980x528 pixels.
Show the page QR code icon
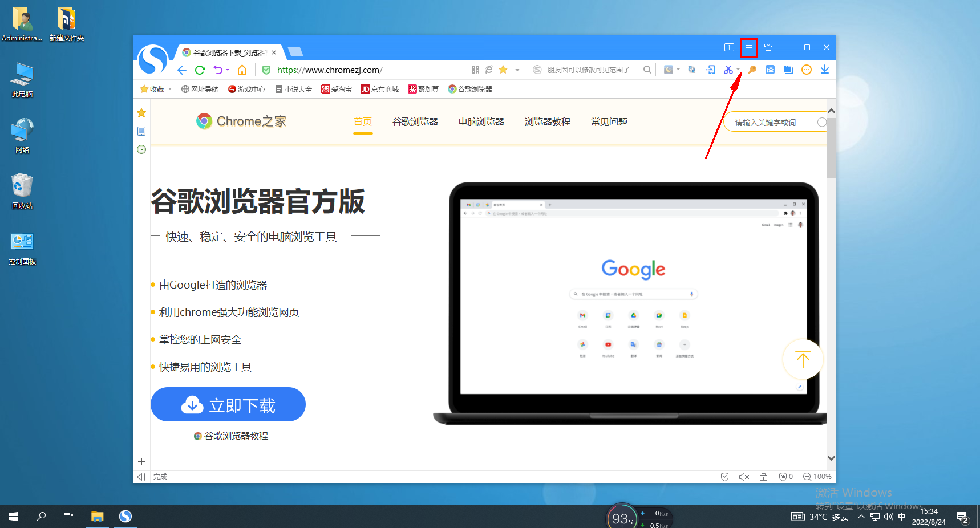(475, 70)
